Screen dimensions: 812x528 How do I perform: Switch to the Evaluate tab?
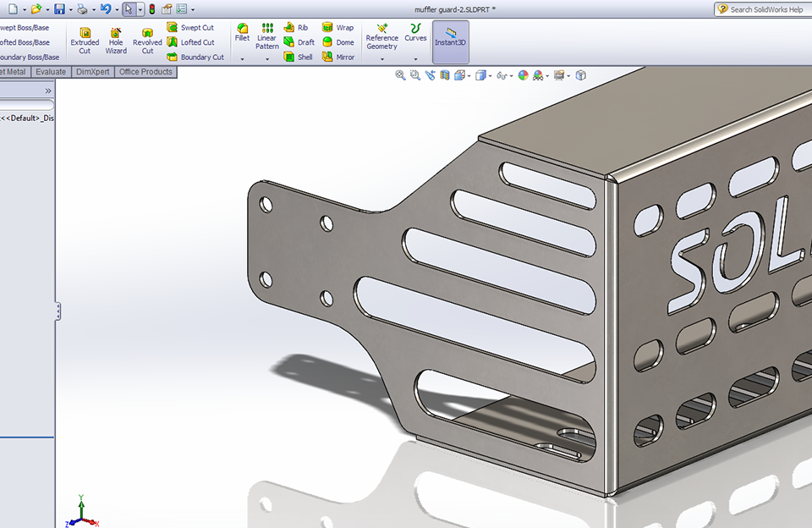[x=51, y=72]
